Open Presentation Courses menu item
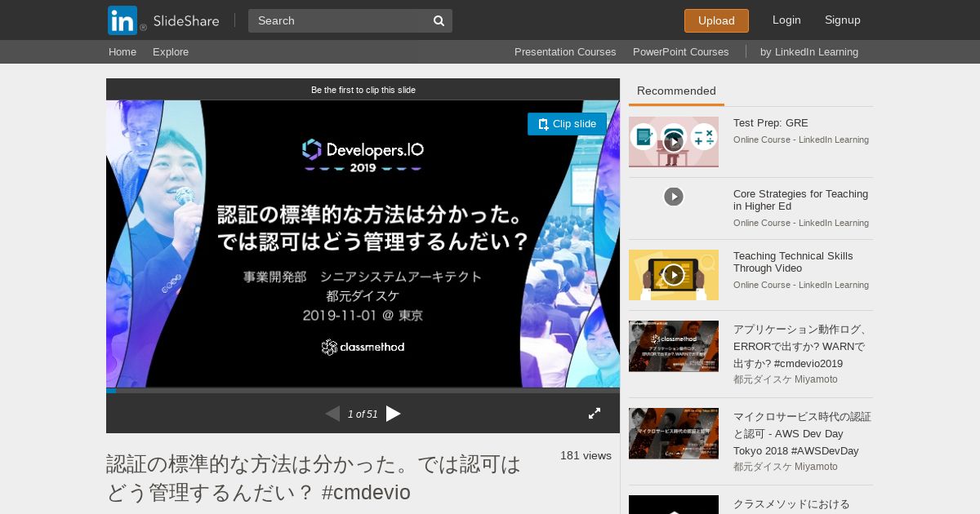 565,52
